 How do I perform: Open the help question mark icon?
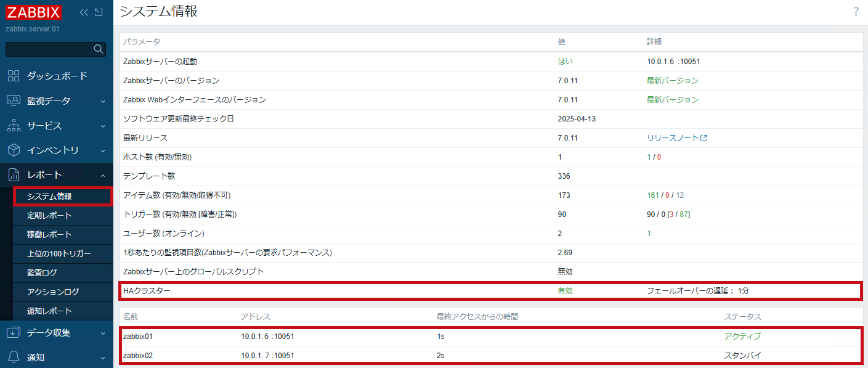pos(856,12)
